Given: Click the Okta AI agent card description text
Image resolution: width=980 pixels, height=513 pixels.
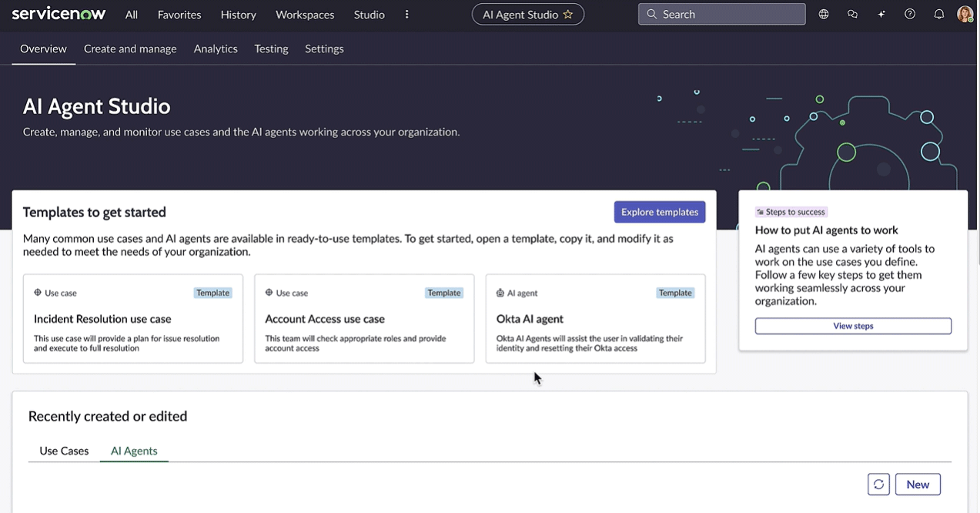Looking at the screenshot, I should tap(590, 343).
